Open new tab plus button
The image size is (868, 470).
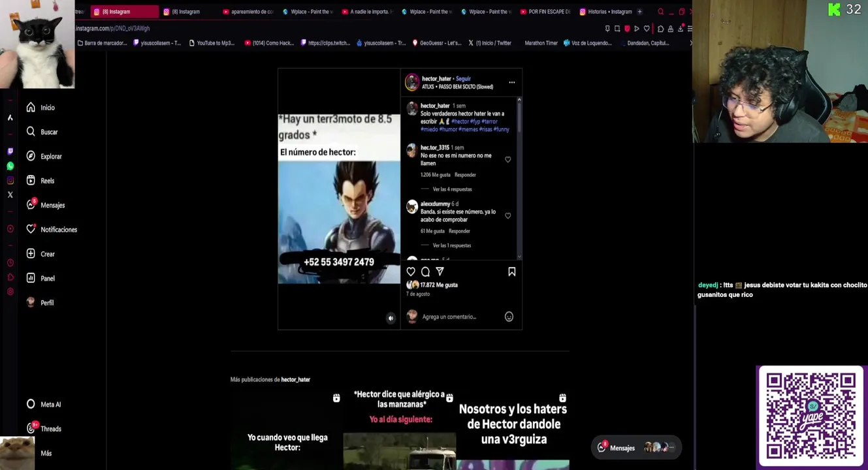(x=639, y=12)
